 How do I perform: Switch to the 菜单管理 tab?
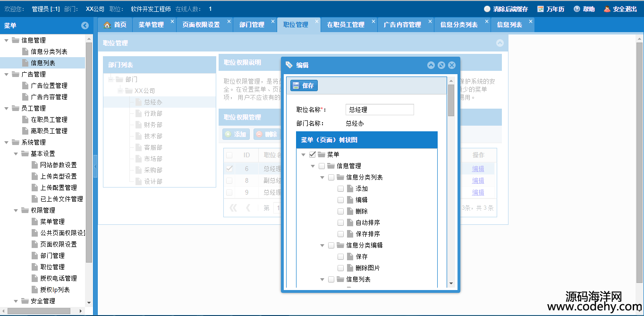click(x=151, y=25)
